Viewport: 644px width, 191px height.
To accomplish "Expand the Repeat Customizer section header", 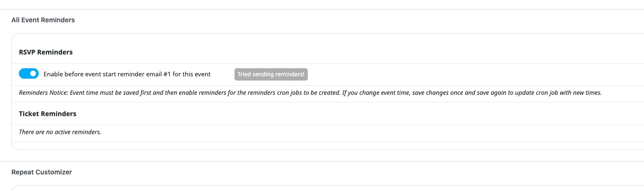I will [x=42, y=172].
